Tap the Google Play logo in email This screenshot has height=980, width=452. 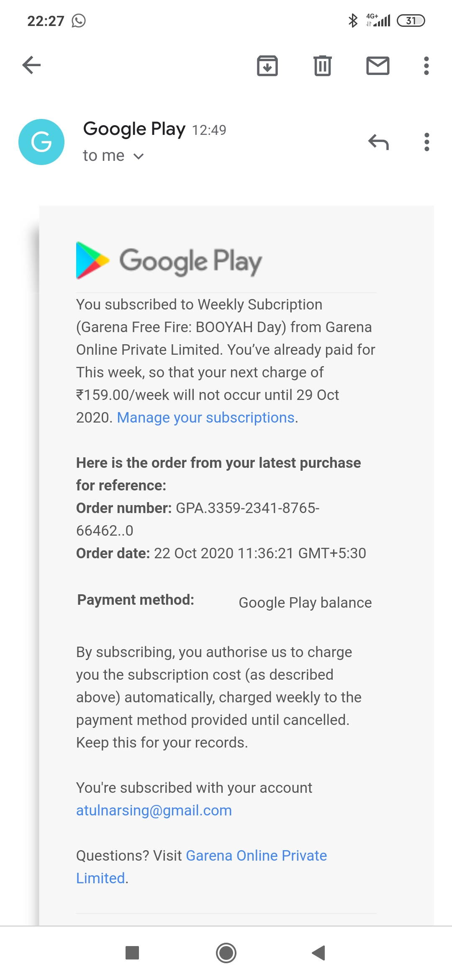click(x=169, y=261)
